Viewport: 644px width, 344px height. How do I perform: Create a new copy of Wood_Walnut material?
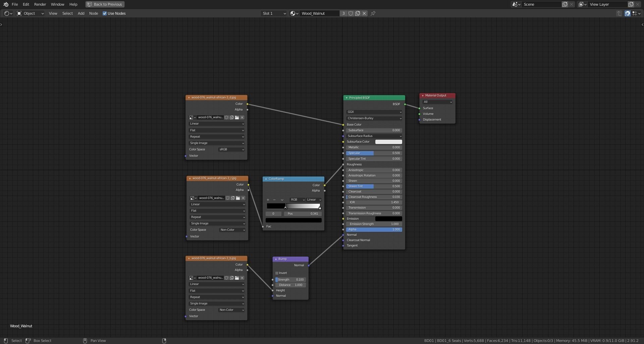point(358,13)
